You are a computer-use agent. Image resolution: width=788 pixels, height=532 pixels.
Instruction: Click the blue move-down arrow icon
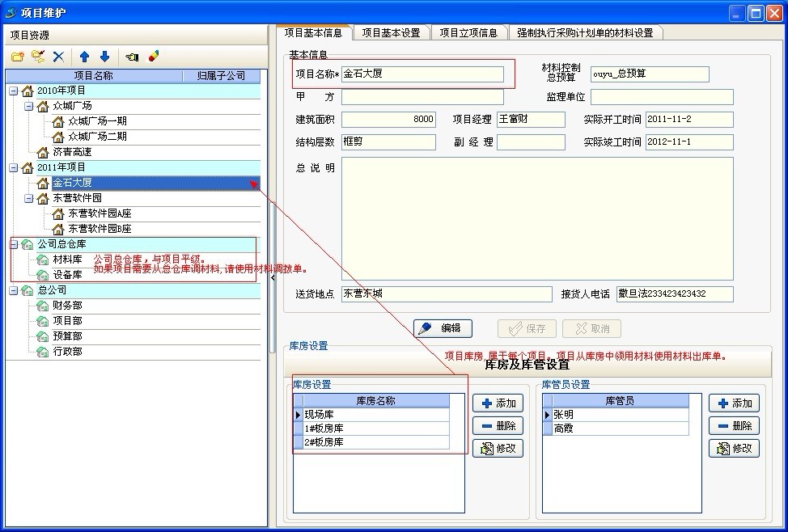(104, 57)
